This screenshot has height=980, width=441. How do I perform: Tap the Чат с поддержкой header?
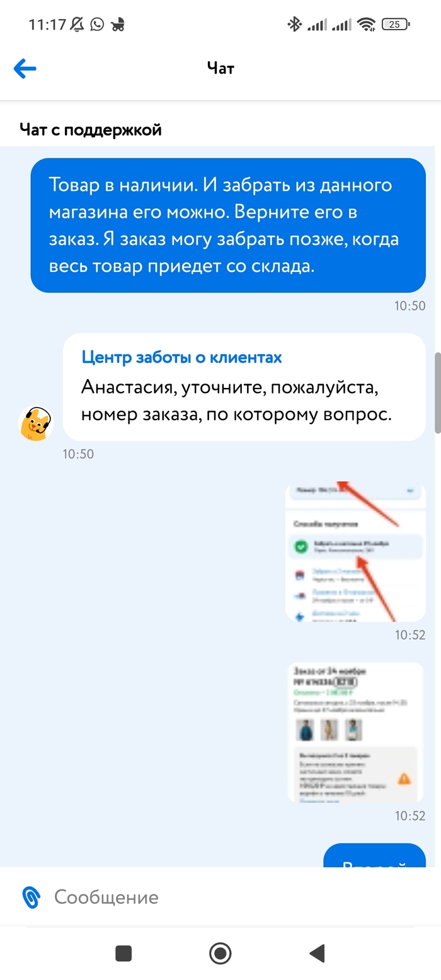[x=91, y=130]
